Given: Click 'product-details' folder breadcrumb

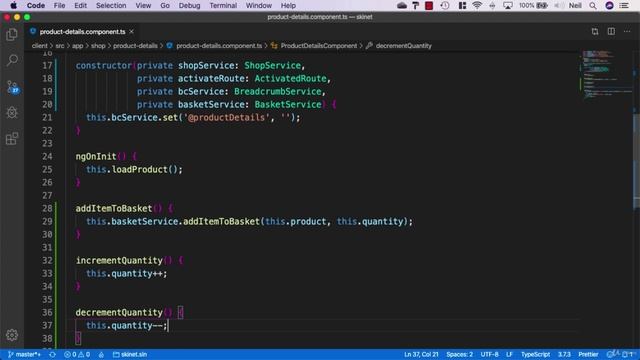Looking at the screenshot, I should click(135, 46).
